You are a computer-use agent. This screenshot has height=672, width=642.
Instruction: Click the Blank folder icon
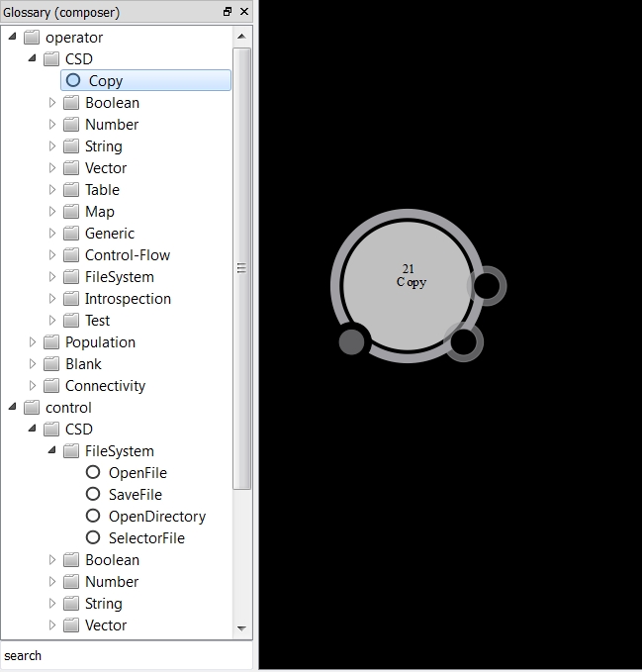(x=51, y=364)
